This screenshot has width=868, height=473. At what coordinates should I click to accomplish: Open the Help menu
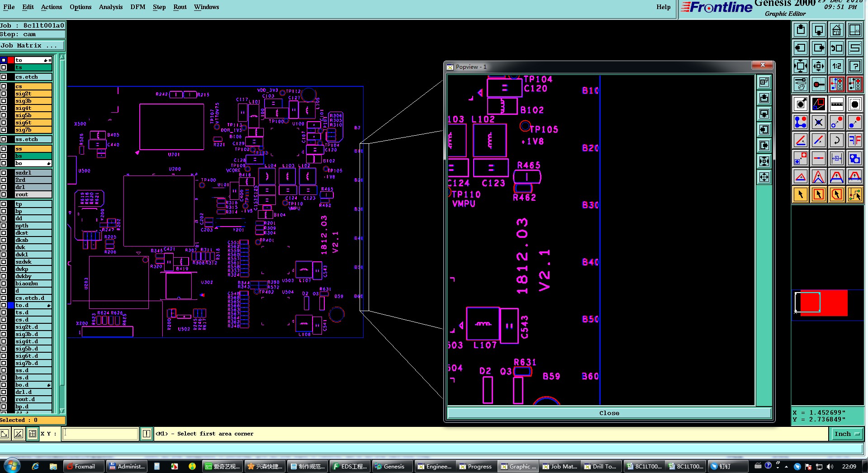coord(664,7)
